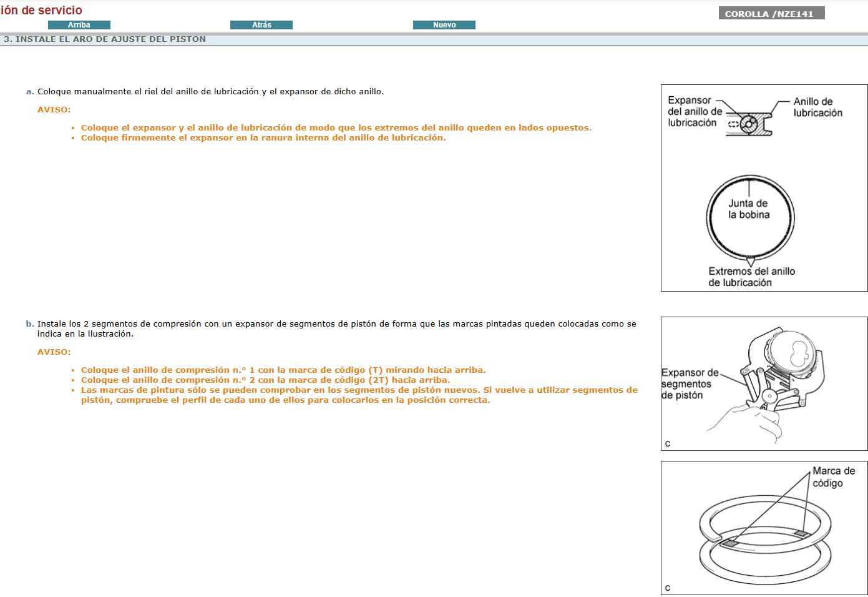Click the notice about compression ring n.° 2 (2T)
Screen dimensions: 868x597
(x=265, y=380)
